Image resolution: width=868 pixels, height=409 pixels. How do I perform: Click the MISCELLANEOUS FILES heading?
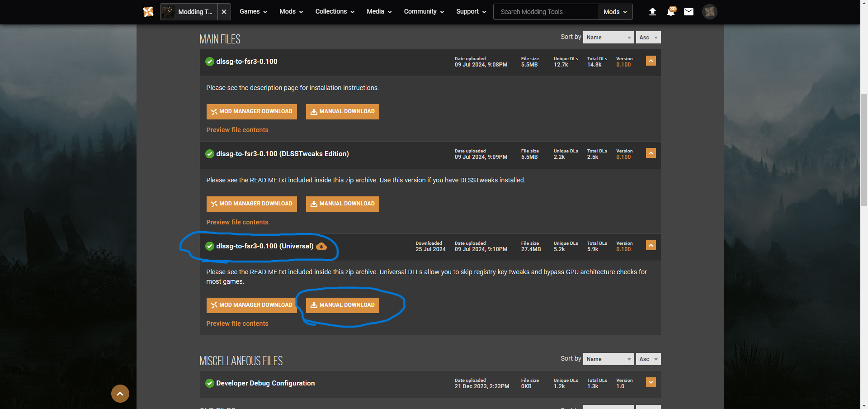coord(241,361)
